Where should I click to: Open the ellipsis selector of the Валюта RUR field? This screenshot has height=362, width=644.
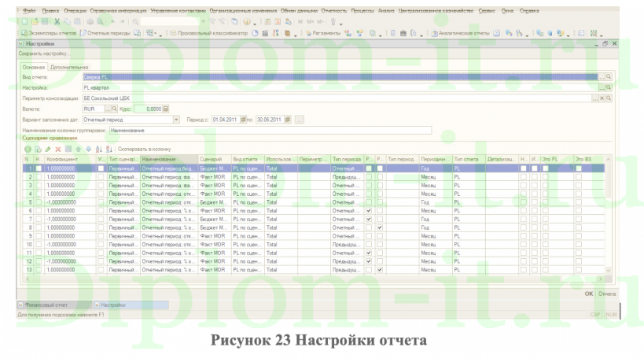pyautogui.click(x=108, y=109)
